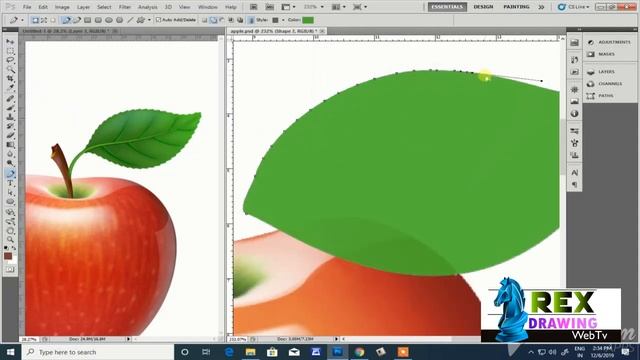Image resolution: width=640 pixels, height=360 pixels.
Task: Open the Windows Start menu
Action: click(x=10, y=352)
